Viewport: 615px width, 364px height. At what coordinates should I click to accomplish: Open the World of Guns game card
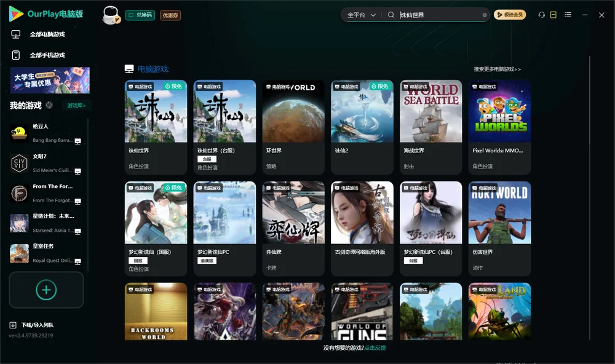tap(362, 312)
